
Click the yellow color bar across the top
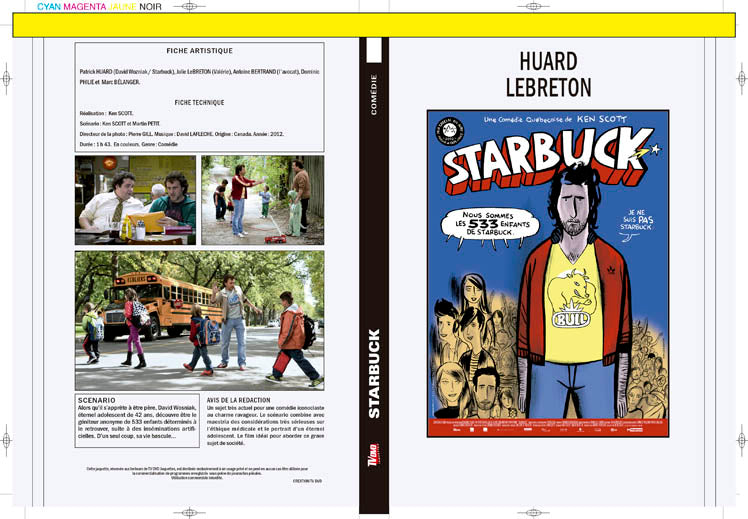[374, 25]
